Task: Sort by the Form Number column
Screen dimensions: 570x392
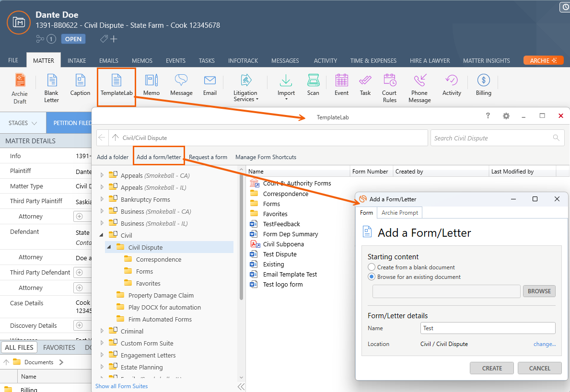Action: [x=370, y=172]
